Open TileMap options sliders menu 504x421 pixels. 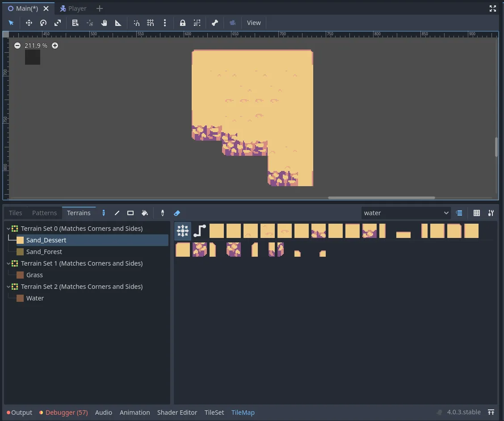491,213
